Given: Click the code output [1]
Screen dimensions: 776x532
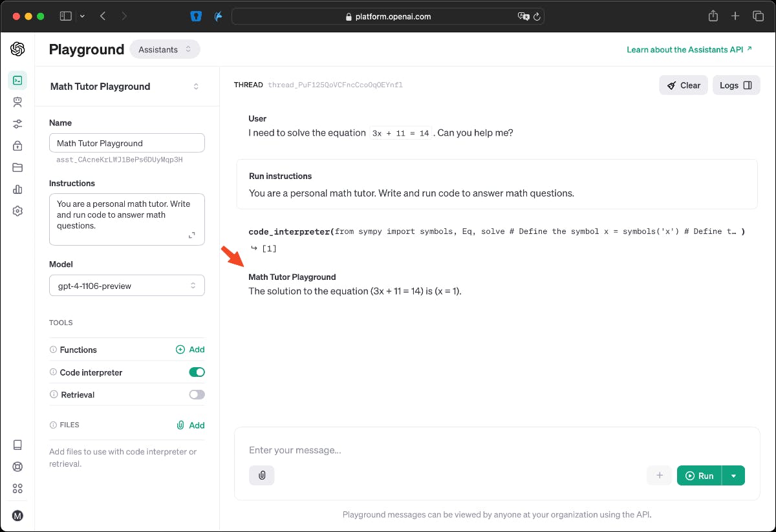Looking at the screenshot, I should (x=269, y=248).
